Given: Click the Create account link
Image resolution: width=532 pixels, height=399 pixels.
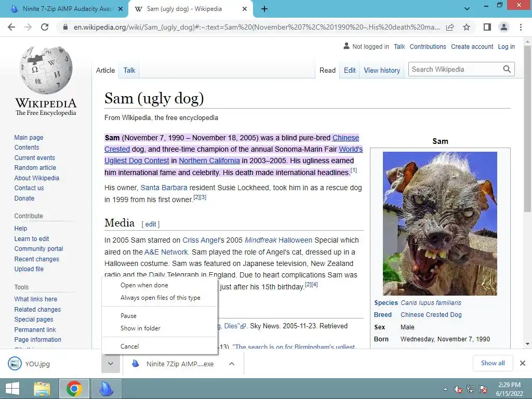Looking at the screenshot, I should (x=472, y=47).
